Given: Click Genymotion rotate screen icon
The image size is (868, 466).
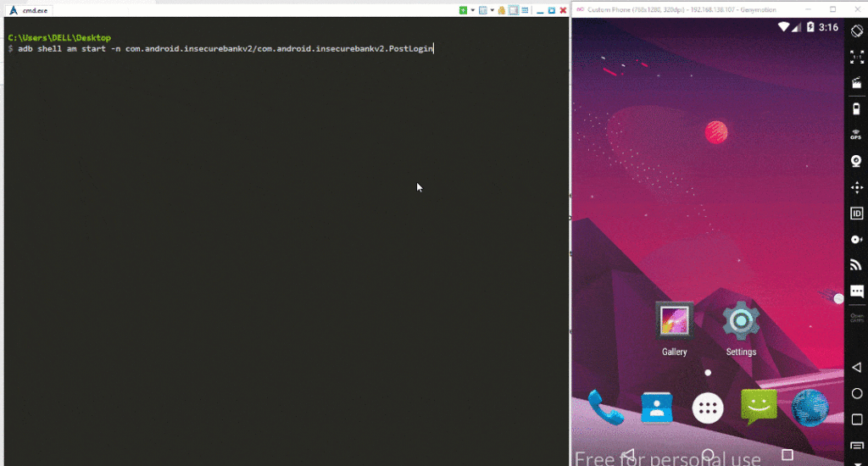Looking at the screenshot, I should pos(856,31).
